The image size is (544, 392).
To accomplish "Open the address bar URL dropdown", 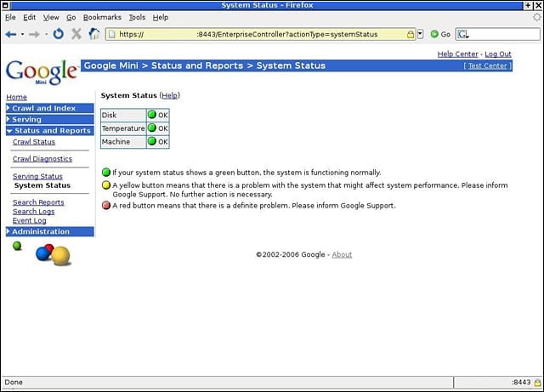I will [420, 34].
